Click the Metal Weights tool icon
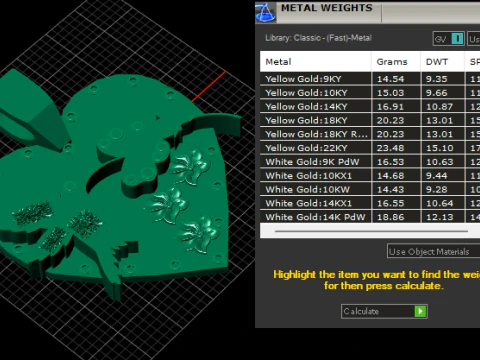This screenshot has width=480, height=360. coord(265,12)
